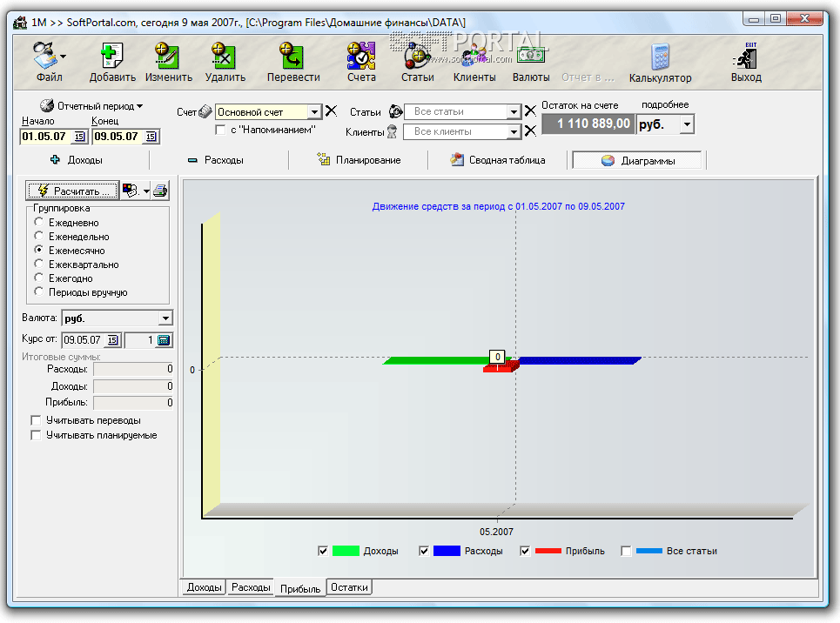Click the red Прибыль legend color swatch
840x623 pixels.
(548, 551)
